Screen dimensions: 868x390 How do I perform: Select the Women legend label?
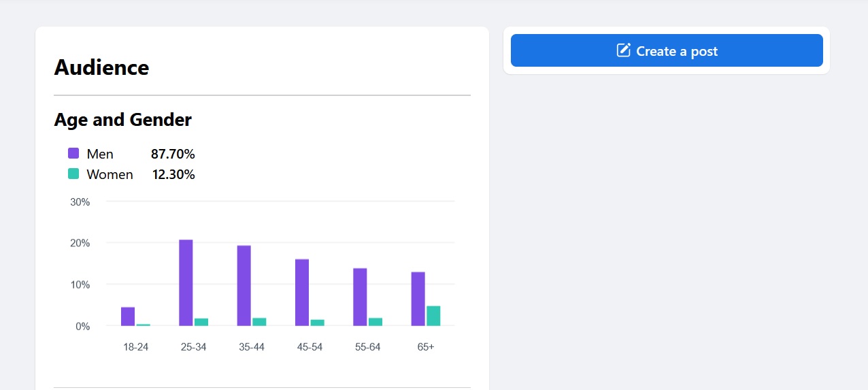tap(110, 174)
